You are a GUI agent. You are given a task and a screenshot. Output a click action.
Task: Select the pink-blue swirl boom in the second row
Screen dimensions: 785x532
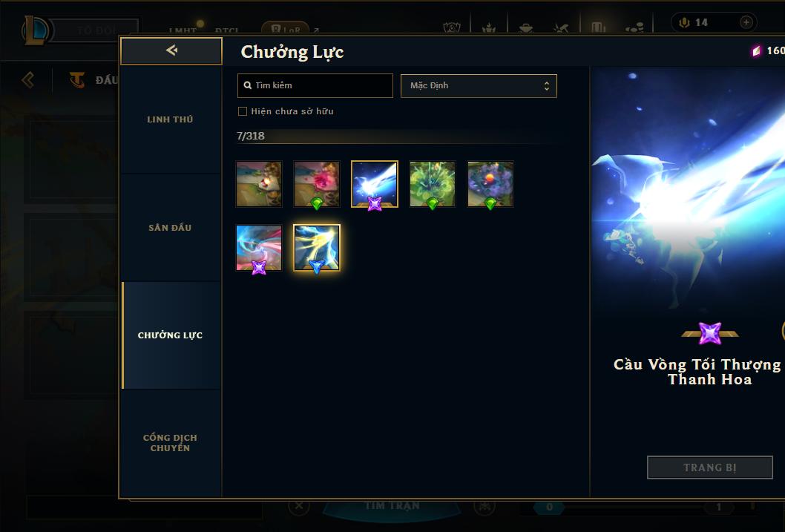click(259, 248)
